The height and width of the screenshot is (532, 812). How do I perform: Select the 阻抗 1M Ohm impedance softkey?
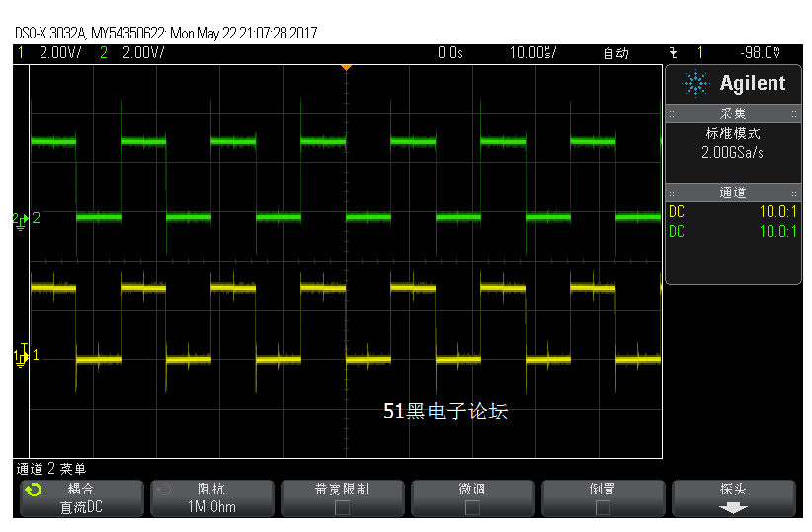click(211, 497)
